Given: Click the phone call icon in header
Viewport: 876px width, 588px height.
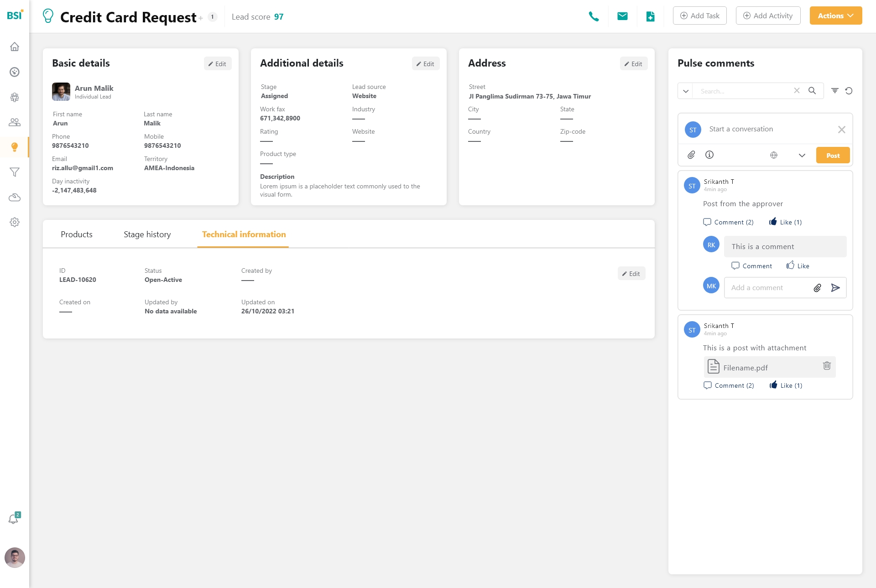Looking at the screenshot, I should tap(594, 16).
